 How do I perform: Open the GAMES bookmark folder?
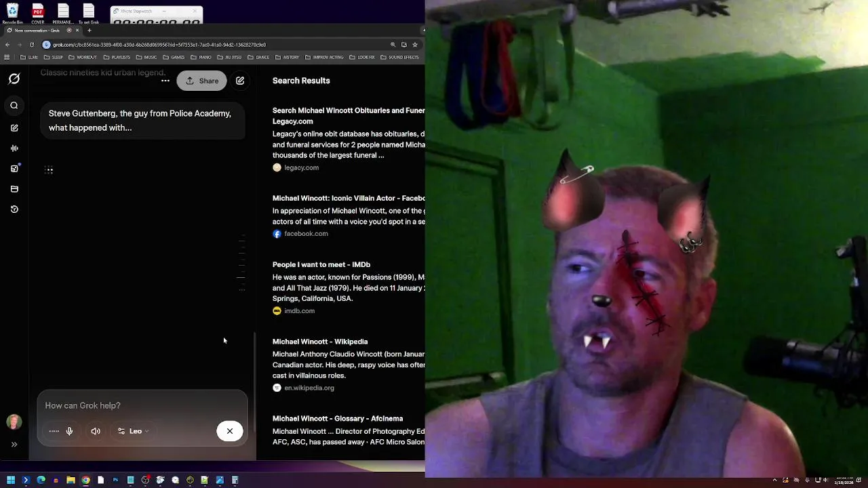pos(174,58)
